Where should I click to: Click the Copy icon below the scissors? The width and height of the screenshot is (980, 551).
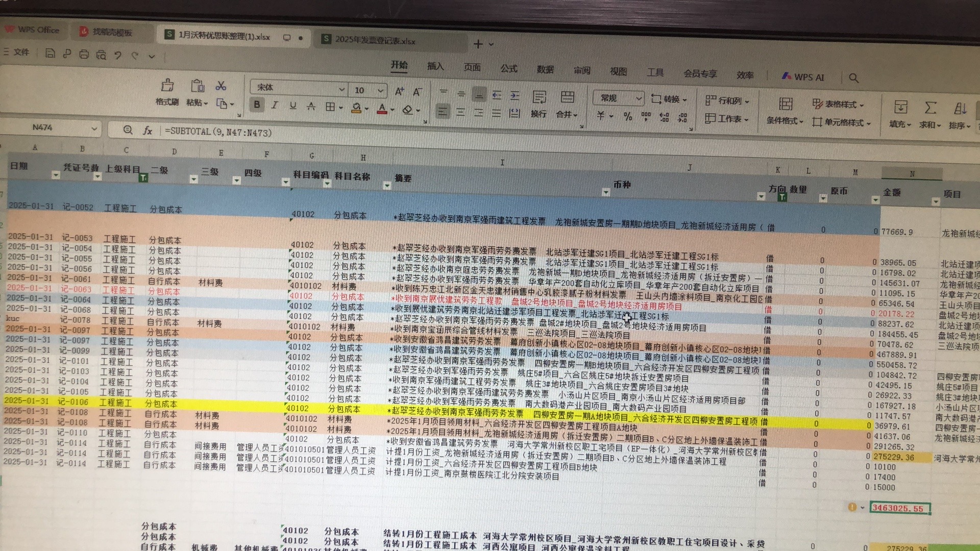coord(222,104)
